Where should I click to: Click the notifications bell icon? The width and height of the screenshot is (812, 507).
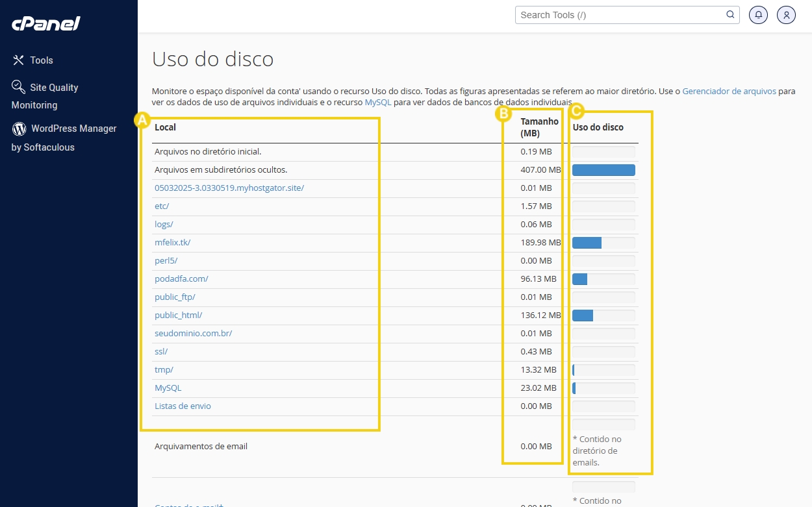point(758,14)
